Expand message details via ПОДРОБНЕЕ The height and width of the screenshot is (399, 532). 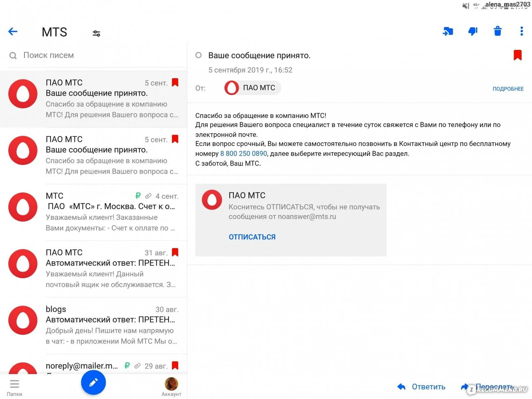(508, 89)
